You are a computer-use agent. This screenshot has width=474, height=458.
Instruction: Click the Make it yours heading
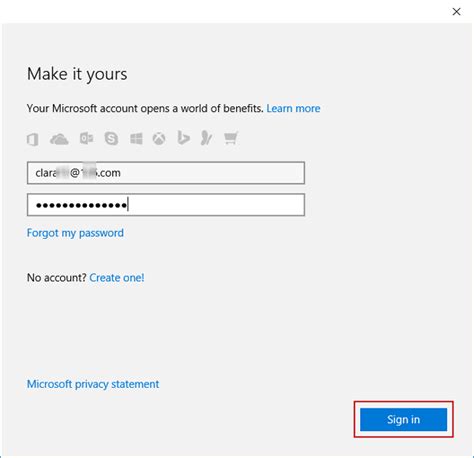(x=77, y=74)
